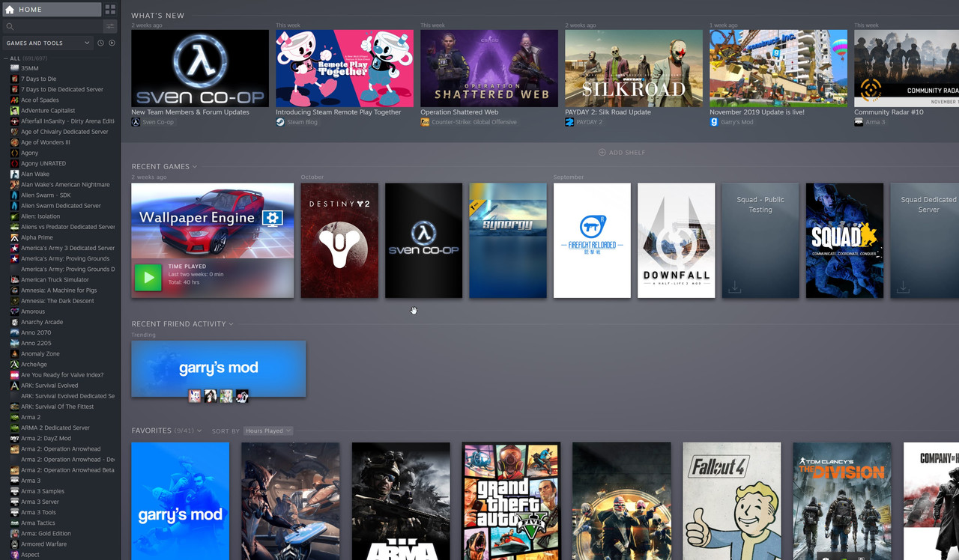Open Downfall Half-Life 2 mod tile
Screen dimensions: 959x560
pos(676,240)
